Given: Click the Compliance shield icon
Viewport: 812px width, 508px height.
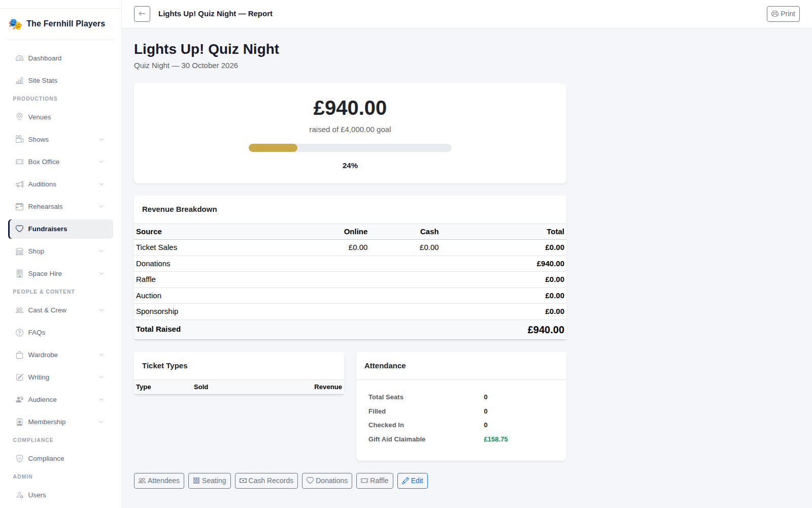Looking at the screenshot, I should 19,459.
